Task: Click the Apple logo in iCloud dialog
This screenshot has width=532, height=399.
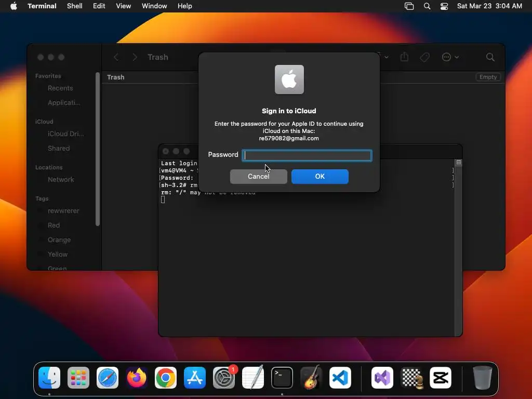Action: pos(289,79)
